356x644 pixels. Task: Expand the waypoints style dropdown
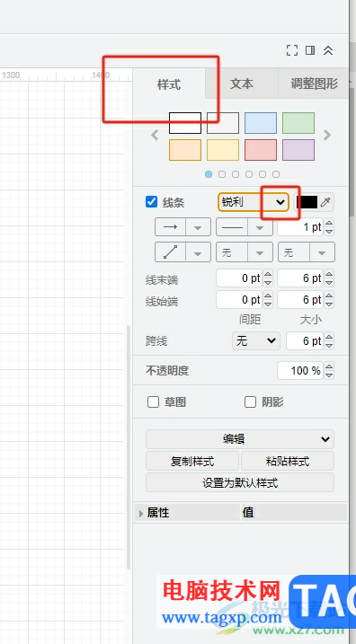coord(198,252)
